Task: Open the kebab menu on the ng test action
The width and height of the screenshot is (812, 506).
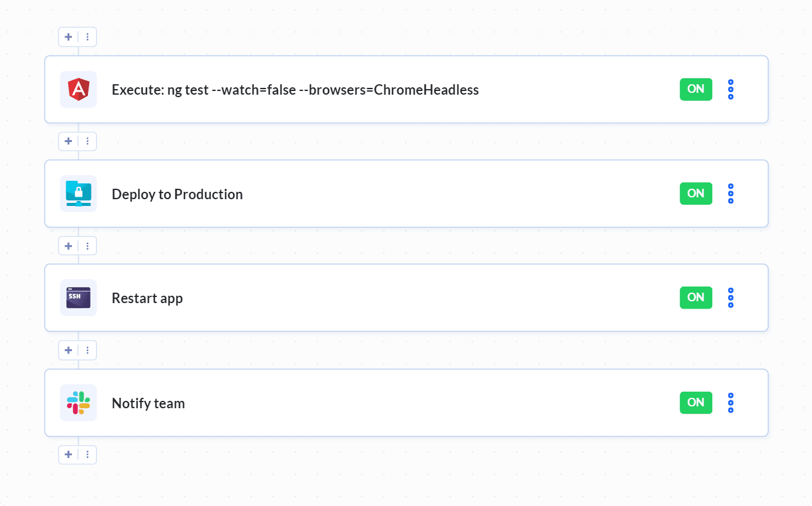Action: [x=730, y=89]
